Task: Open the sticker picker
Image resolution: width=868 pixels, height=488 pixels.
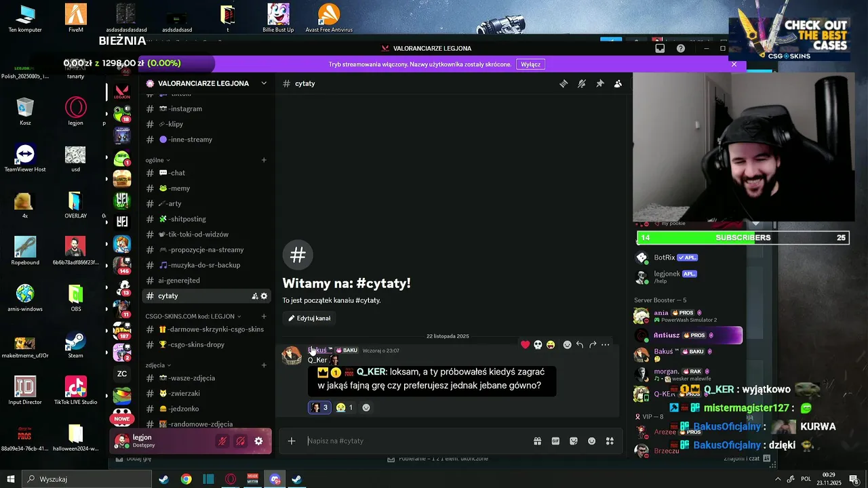Action: (x=574, y=441)
